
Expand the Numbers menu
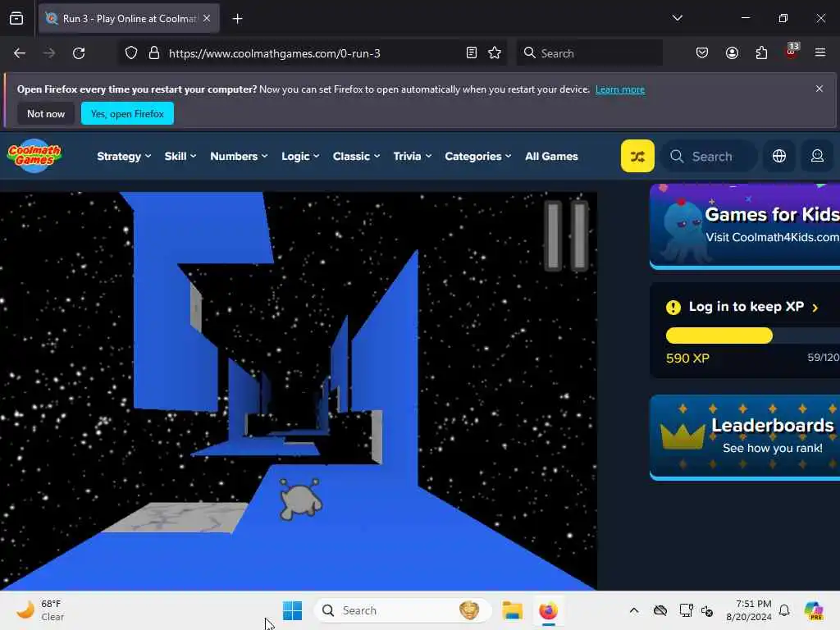pos(239,156)
